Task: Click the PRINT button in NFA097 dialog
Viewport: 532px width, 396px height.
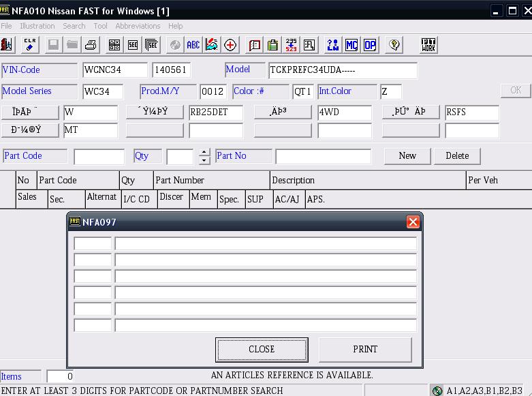Action: (365, 350)
